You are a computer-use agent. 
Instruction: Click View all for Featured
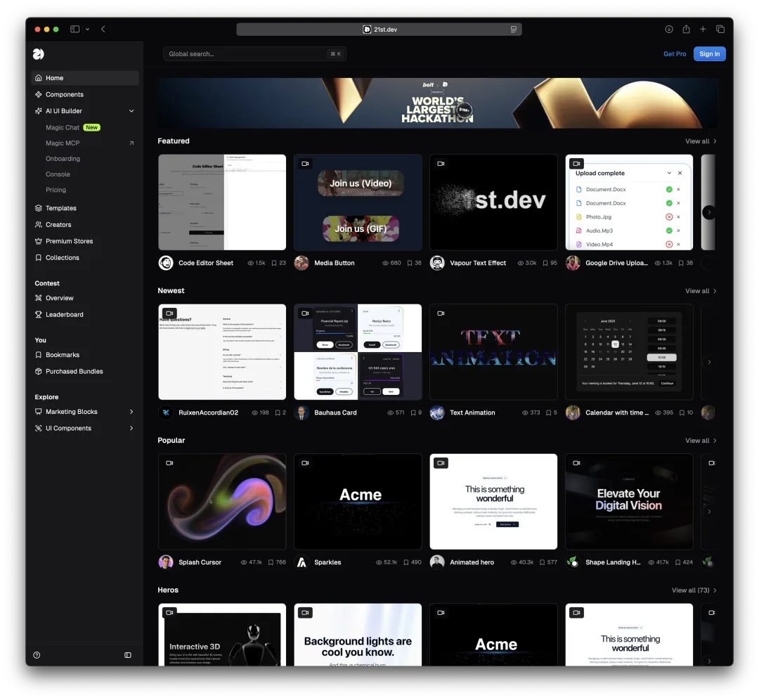click(701, 141)
